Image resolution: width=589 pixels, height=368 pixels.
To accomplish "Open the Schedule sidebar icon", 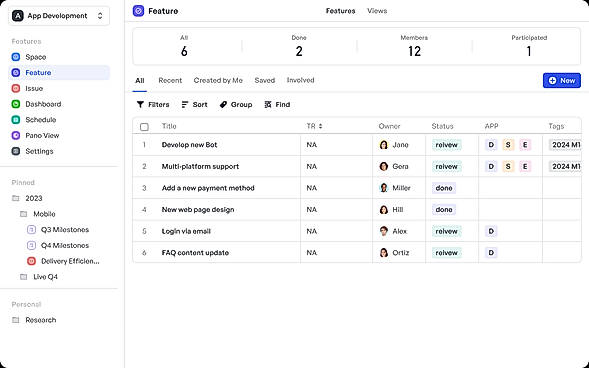I will click(x=16, y=120).
